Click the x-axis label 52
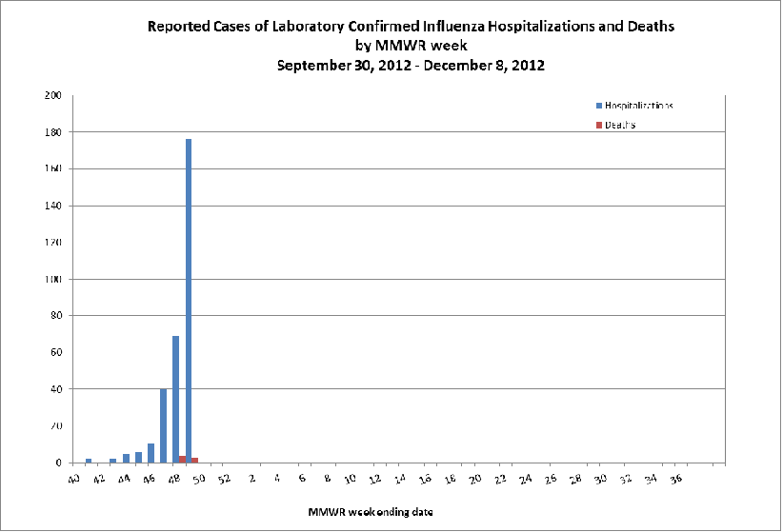 tap(225, 479)
